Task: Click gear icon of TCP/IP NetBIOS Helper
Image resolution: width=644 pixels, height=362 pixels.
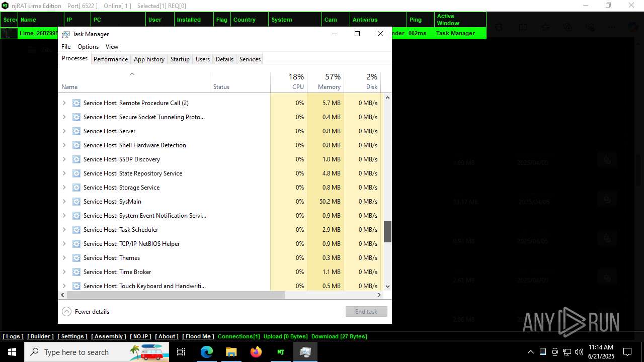Action: pos(76,244)
